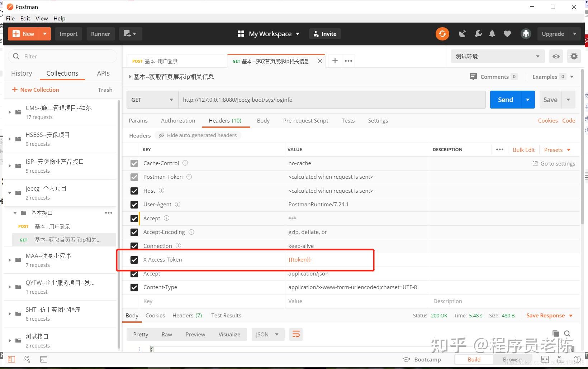588x369 pixels.
Task: Search response body with magnifier icon
Action: point(567,334)
